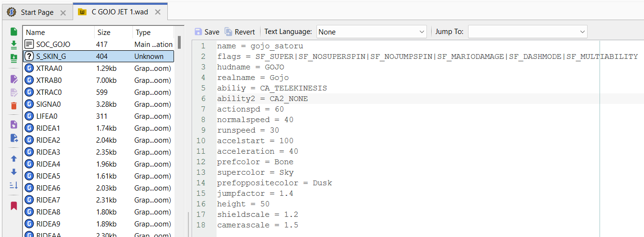
Task: Select the RIDEA8 entry name
Action: click(48, 212)
